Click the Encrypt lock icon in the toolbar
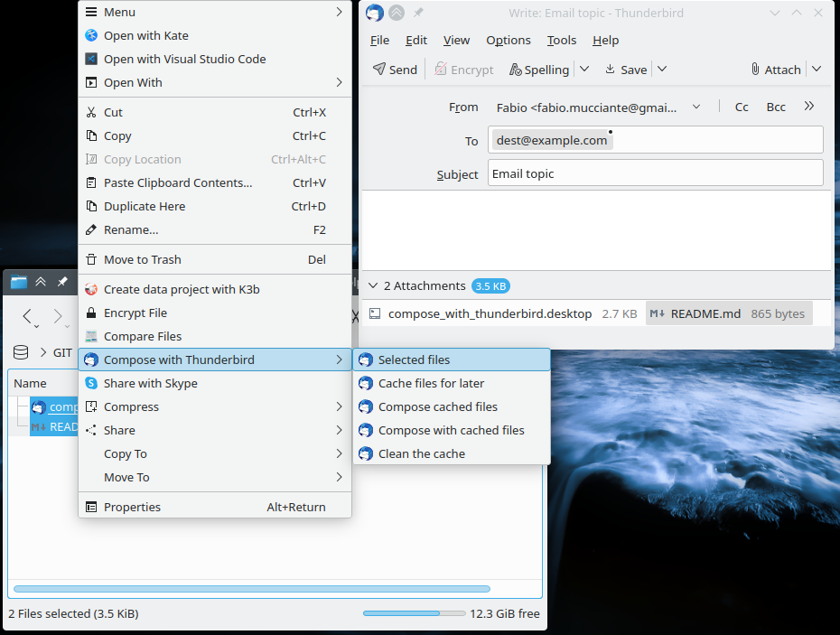The image size is (840, 635). (441, 70)
